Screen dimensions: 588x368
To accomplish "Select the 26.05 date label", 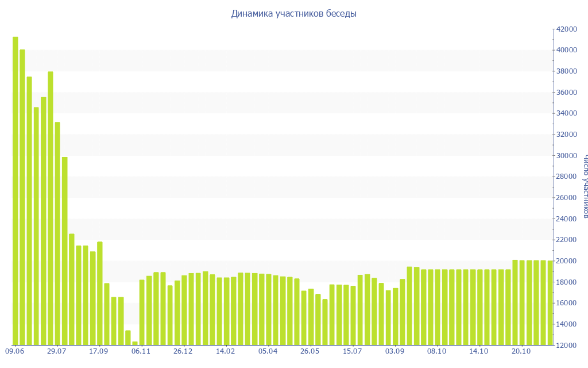I will pyautogui.click(x=310, y=351).
